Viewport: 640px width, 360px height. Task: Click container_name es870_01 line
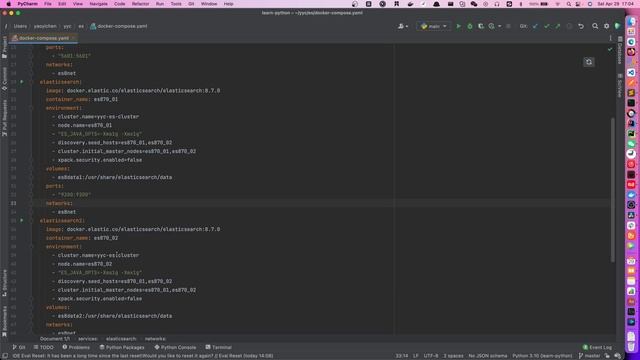(x=82, y=99)
